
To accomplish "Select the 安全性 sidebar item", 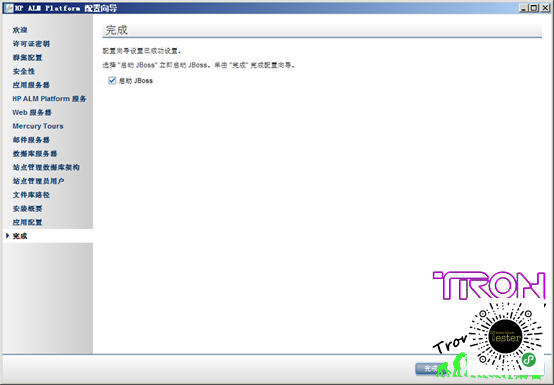I will point(24,71).
